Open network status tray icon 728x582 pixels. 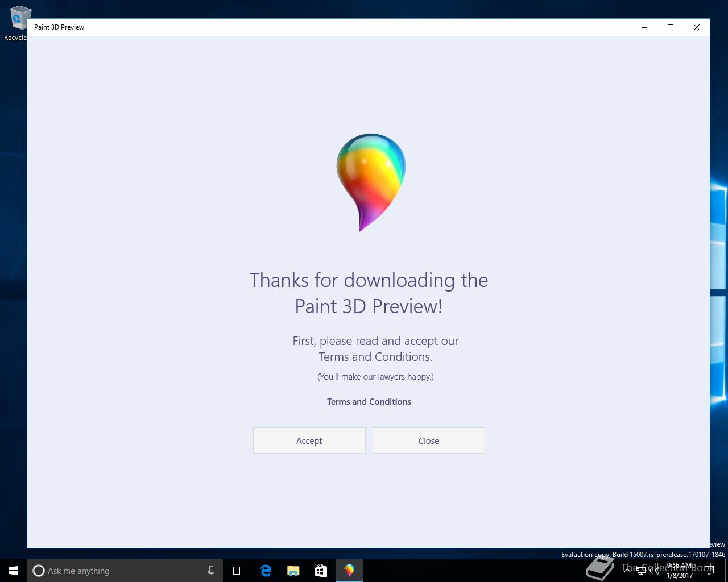(x=641, y=571)
